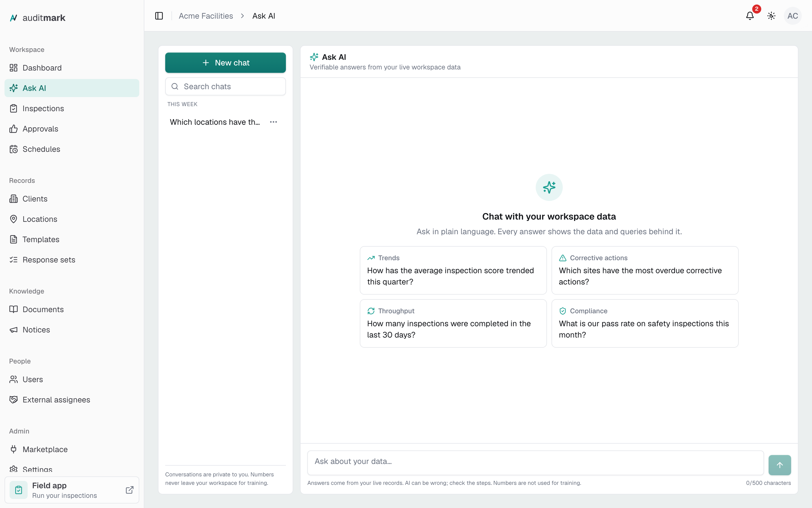
Task: Click the Documents book icon
Action: pos(14,309)
